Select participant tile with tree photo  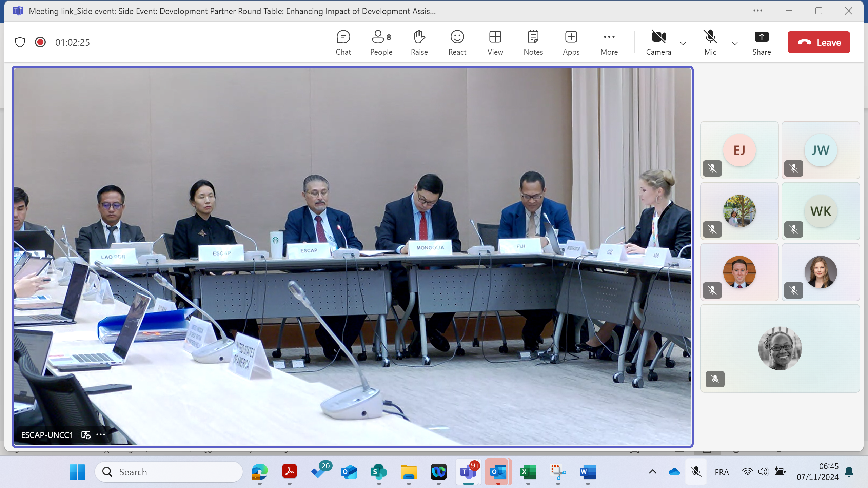739,211
